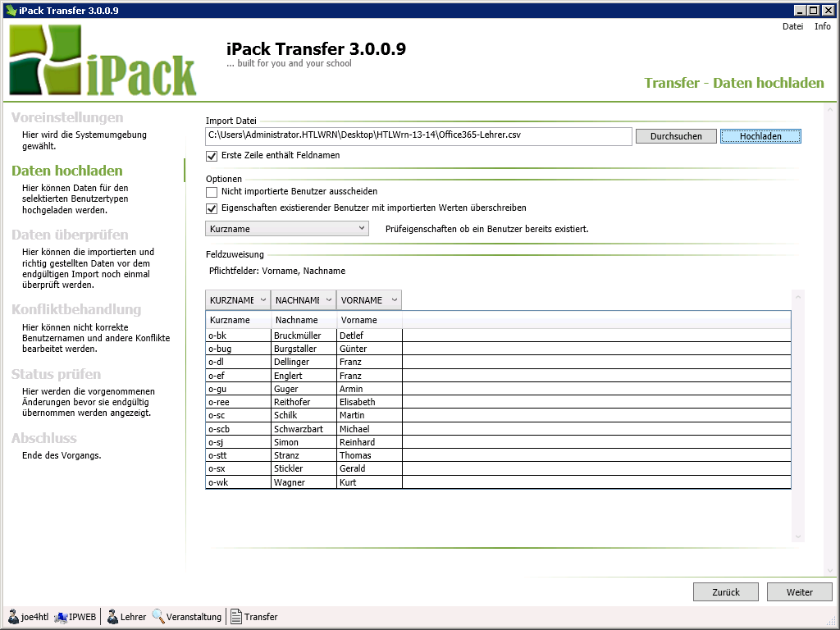Click the main panel scrollbar down arrow
840x630 pixels.
tap(830, 571)
